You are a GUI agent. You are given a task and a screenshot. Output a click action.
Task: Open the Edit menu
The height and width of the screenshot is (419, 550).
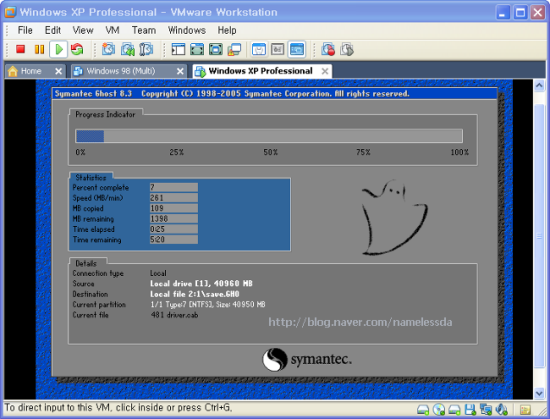click(x=53, y=30)
